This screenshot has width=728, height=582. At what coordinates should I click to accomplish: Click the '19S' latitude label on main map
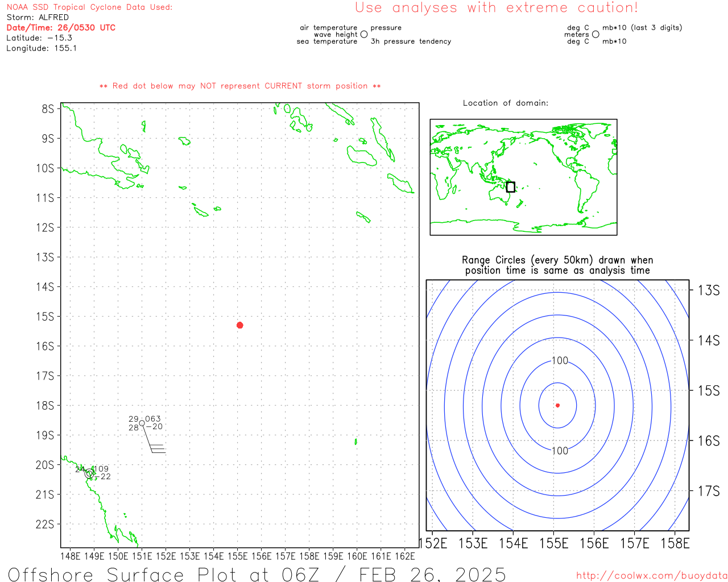pos(45,435)
